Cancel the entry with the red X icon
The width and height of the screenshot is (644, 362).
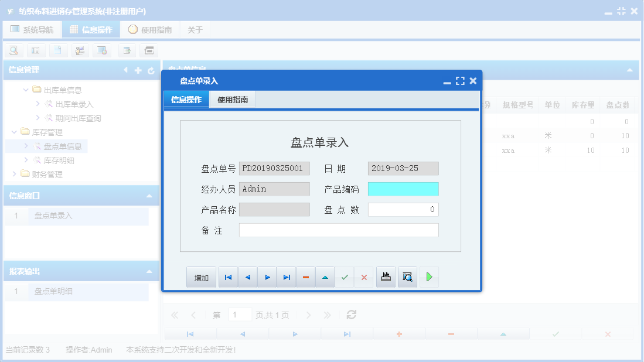point(363,276)
